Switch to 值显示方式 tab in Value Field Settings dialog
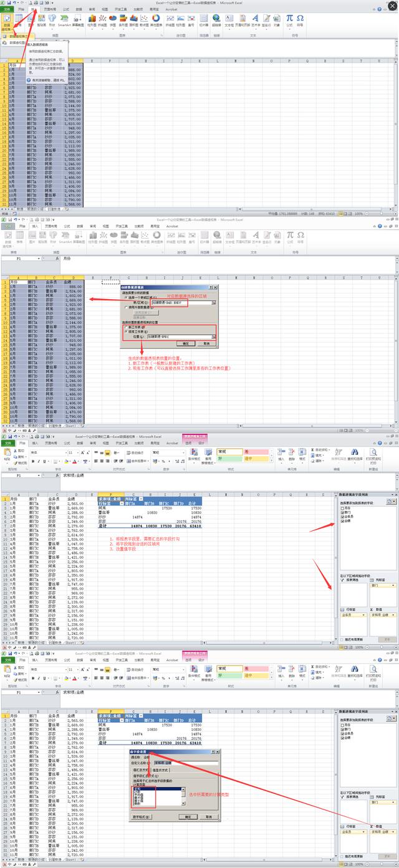Image resolution: width=399 pixels, height=868 pixels. point(160,770)
